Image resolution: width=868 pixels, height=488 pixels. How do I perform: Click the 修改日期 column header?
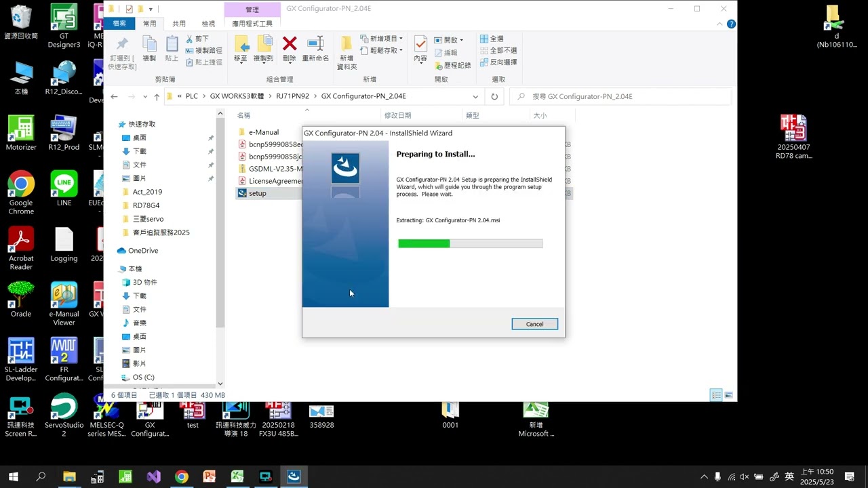397,116
